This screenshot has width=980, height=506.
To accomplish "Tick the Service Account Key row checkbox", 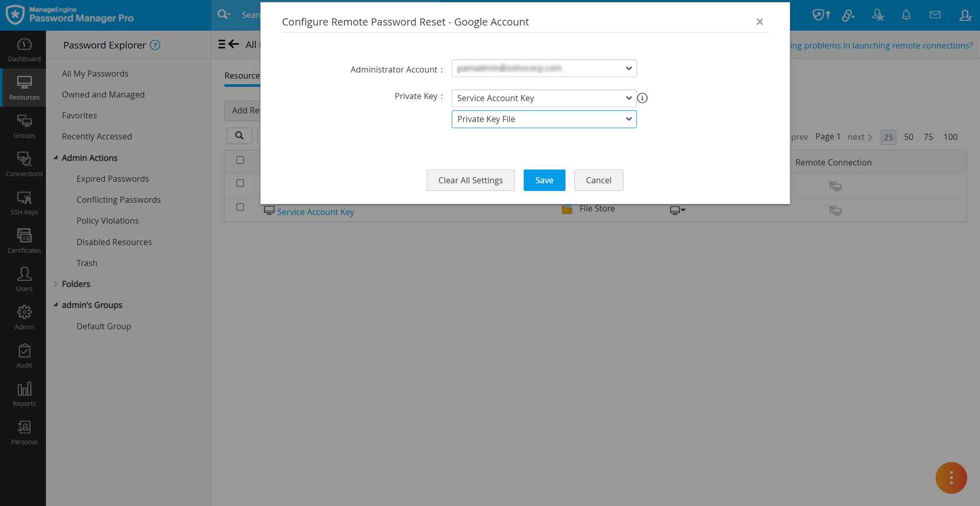I will pyautogui.click(x=240, y=207).
